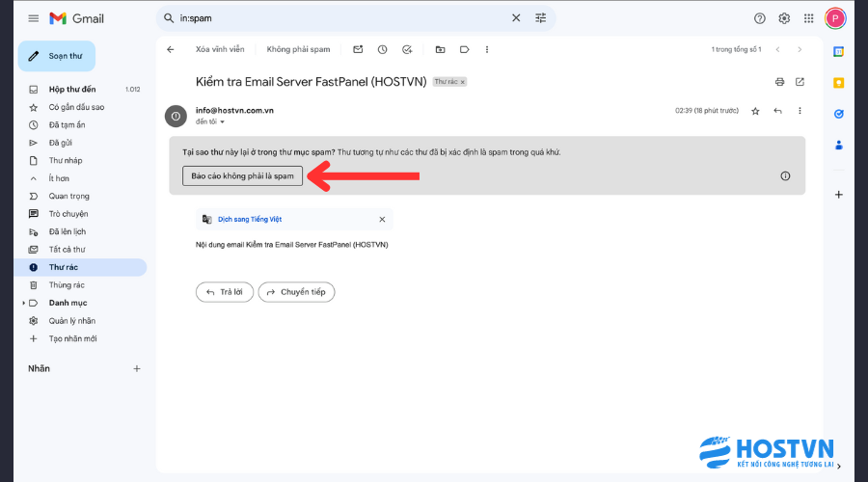
Task: Go to the newer message arrow
Action: coord(777,49)
